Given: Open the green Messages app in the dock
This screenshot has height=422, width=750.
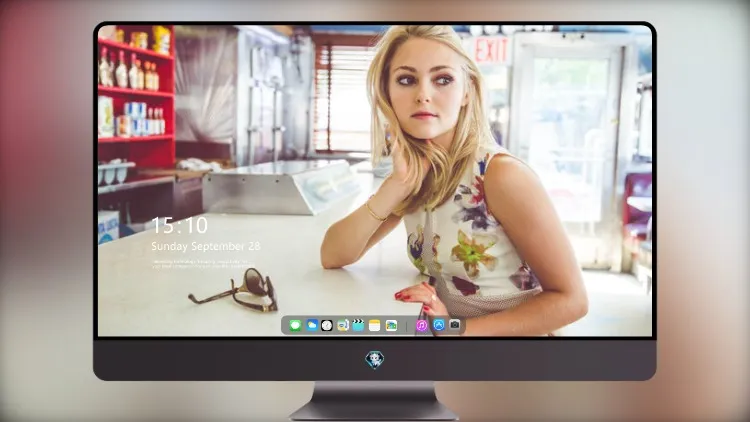Looking at the screenshot, I should (x=295, y=326).
